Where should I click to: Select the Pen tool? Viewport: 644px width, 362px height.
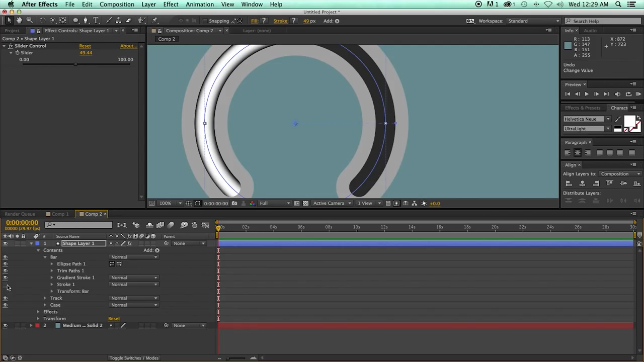[86, 21]
